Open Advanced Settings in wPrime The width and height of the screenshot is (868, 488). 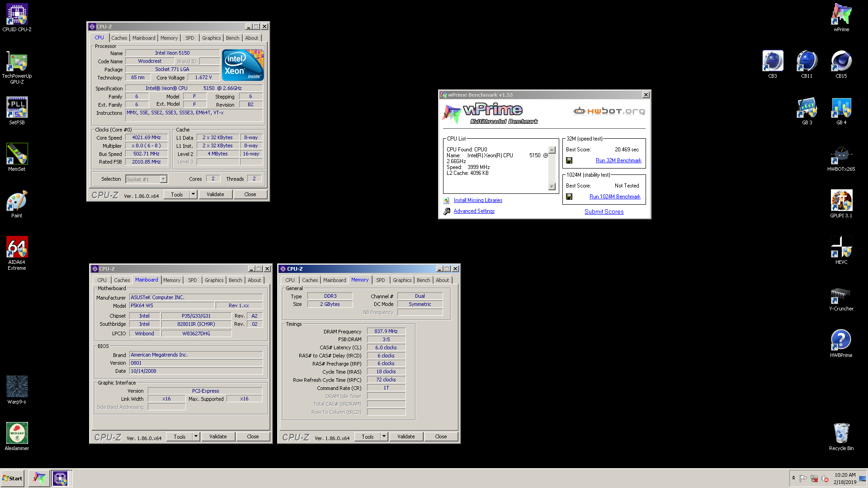tap(474, 211)
